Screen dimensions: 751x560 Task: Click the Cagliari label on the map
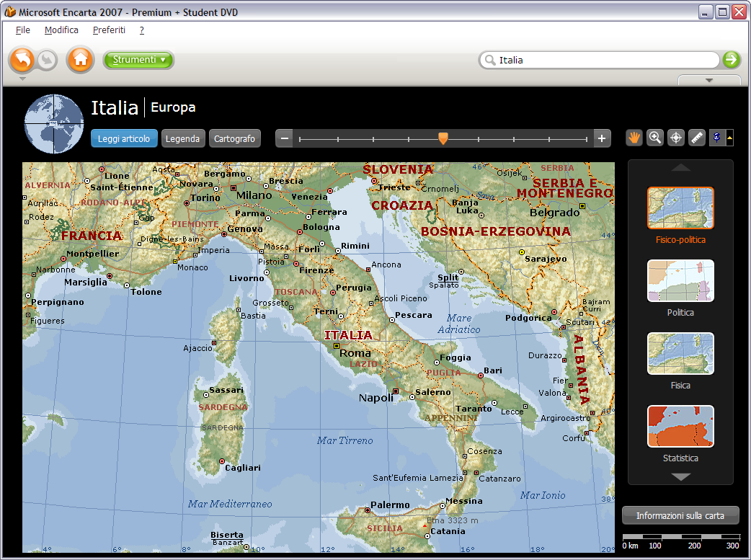click(x=243, y=468)
